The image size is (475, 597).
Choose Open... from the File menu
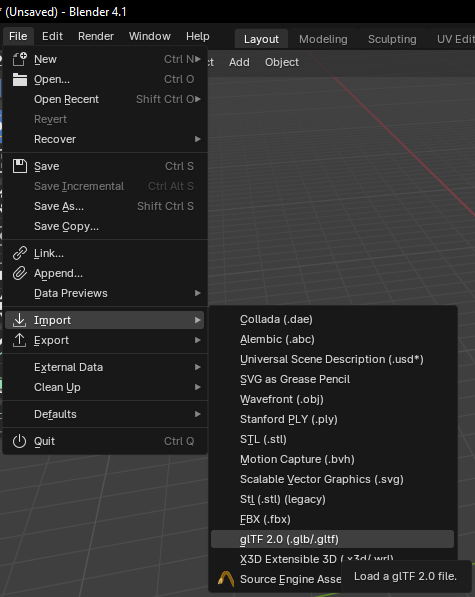coord(105,80)
